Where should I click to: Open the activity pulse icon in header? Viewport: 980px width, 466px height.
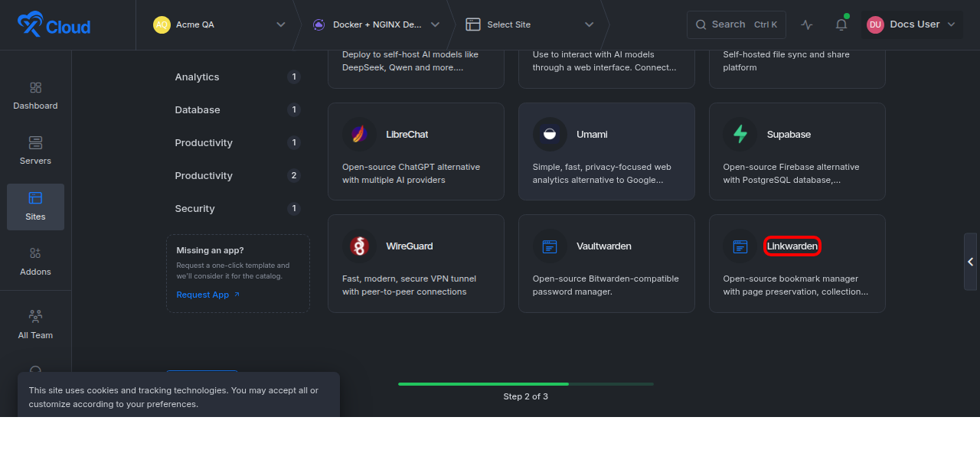[807, 24]
